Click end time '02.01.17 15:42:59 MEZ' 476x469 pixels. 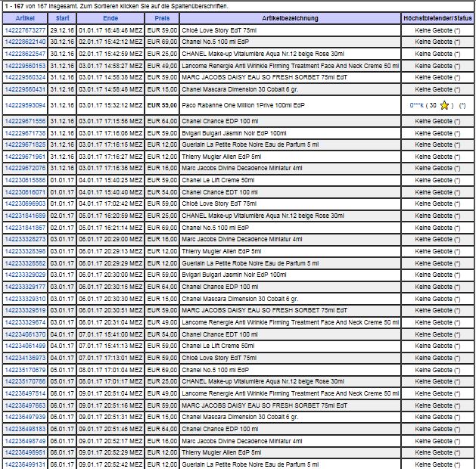pos(110,54)
